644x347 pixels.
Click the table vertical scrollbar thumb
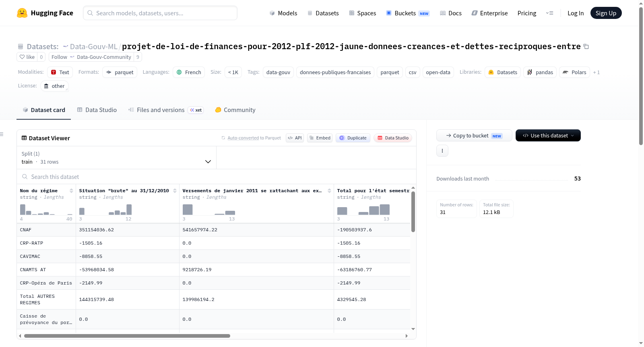[x=413, y=212]
